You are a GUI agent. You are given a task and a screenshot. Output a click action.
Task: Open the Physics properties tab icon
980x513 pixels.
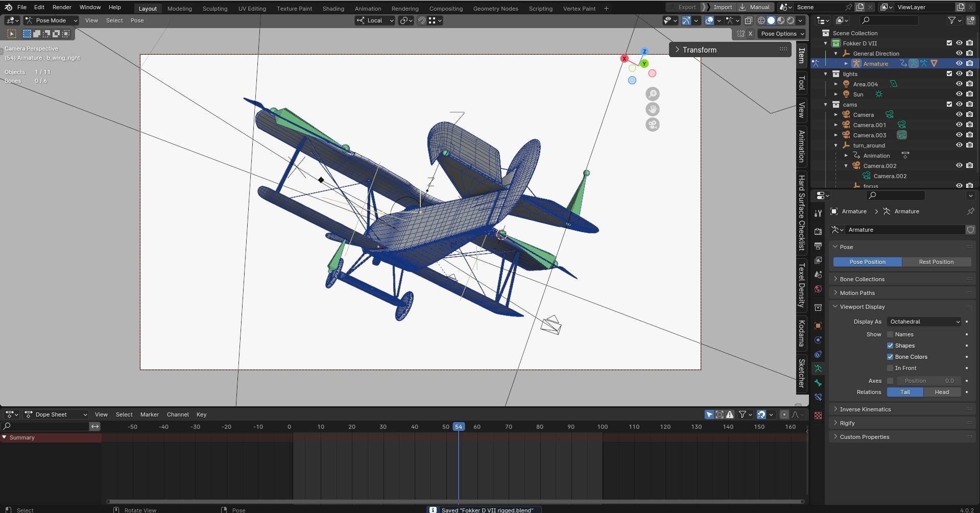click(818, 340)
